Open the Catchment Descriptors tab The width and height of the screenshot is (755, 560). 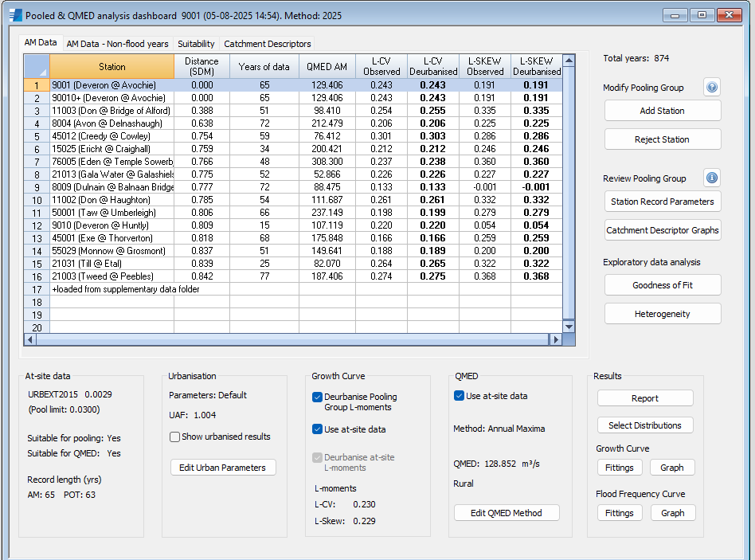268,44
